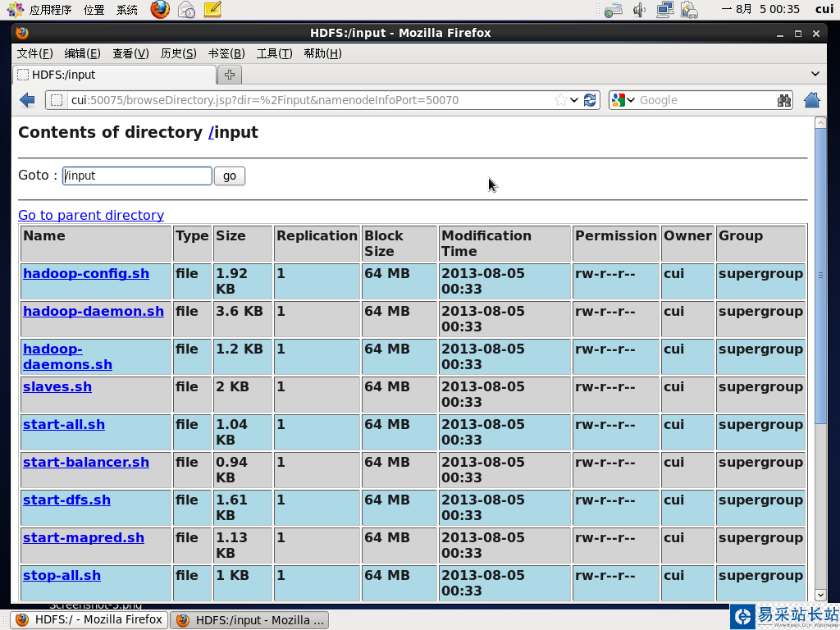Image resolution: width=840 pixels, height=630 pixels.
Task: Select the HDFS:/input browser tab
Action: click(x=114, y=75)
